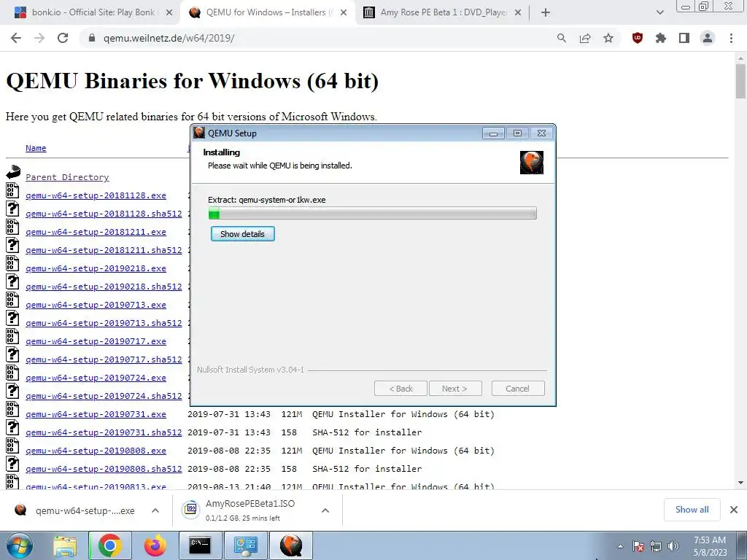
Task: Close the downloads bar
Action: coord(734,510)
